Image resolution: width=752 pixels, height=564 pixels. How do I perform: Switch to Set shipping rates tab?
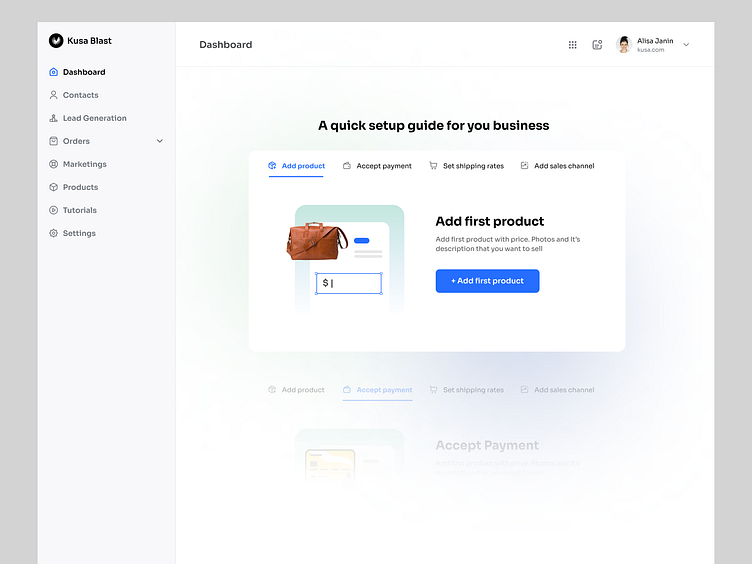click(466, 166)
